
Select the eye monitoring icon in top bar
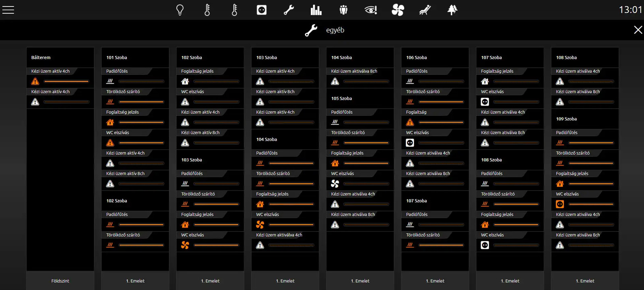tap(370, 10)
